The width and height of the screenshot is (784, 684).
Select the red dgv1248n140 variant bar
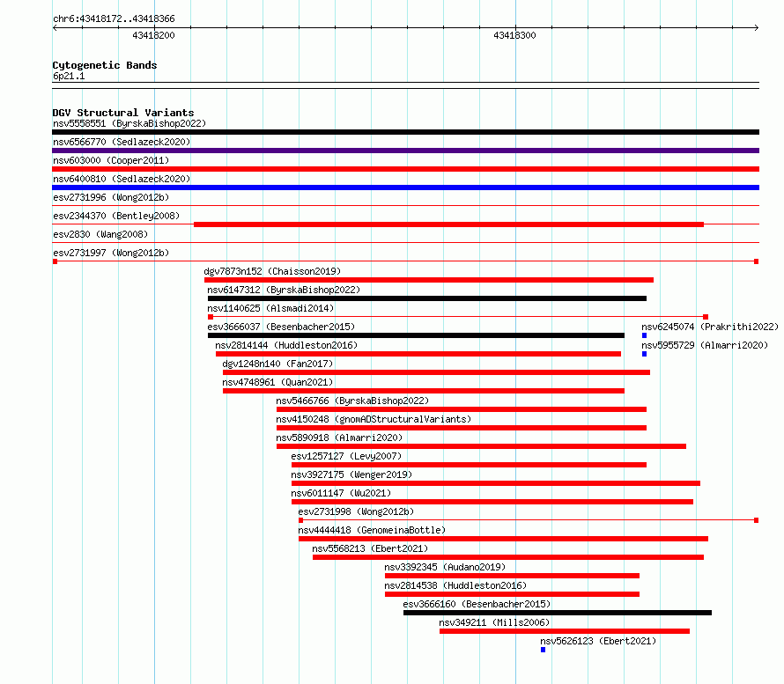(437, 372)
